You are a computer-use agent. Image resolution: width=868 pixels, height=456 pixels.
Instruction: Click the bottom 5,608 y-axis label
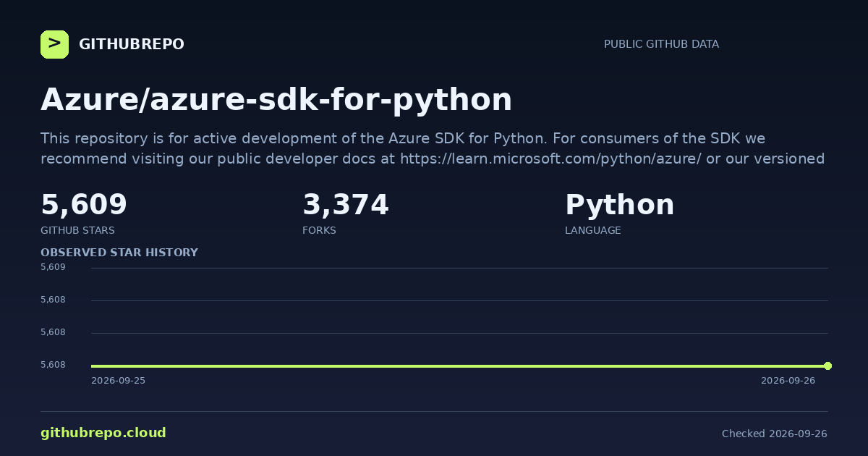click(x=53, y=365)
